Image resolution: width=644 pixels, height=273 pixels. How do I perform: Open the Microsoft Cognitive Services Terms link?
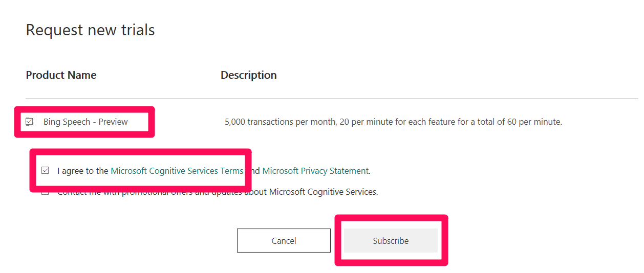[x=177, y=171]
